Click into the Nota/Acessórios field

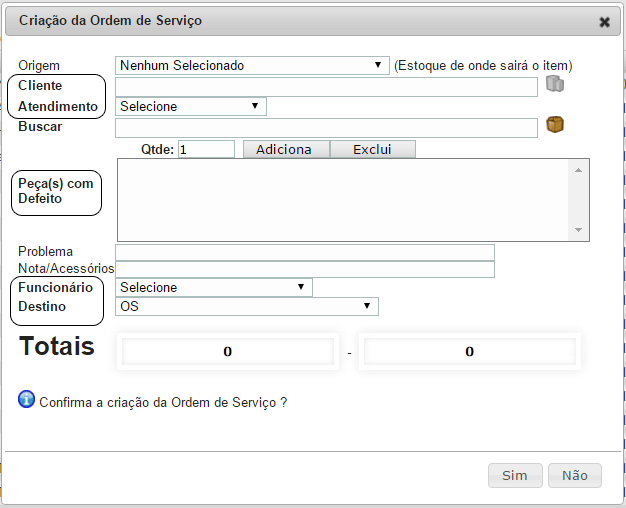[305, 270]
